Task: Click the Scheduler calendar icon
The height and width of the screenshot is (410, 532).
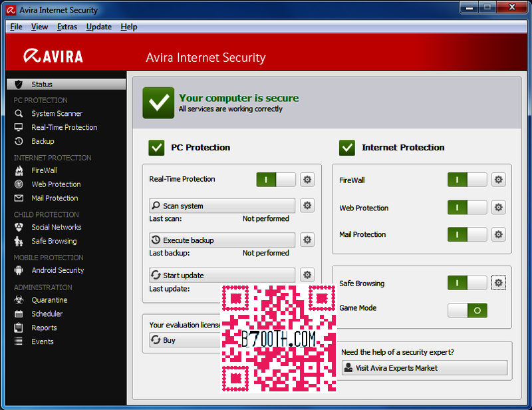Action: point(19,314)
